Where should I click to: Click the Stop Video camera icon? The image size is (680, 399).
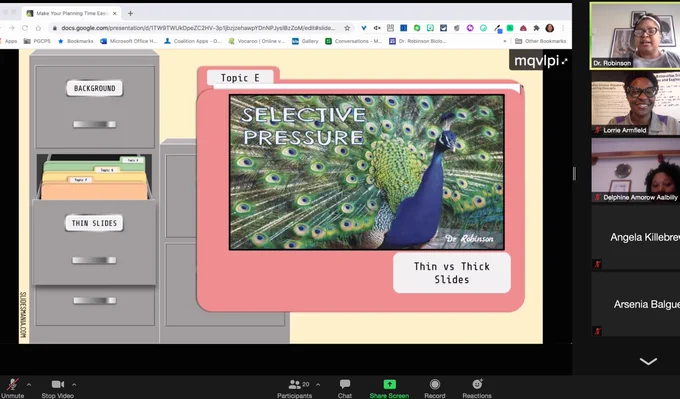click(57, 384)
